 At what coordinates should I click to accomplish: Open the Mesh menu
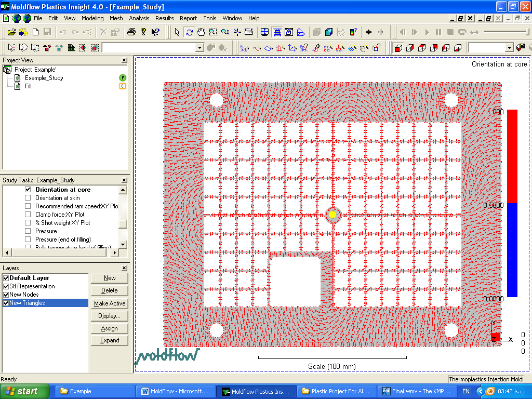(x=116, y=18)
